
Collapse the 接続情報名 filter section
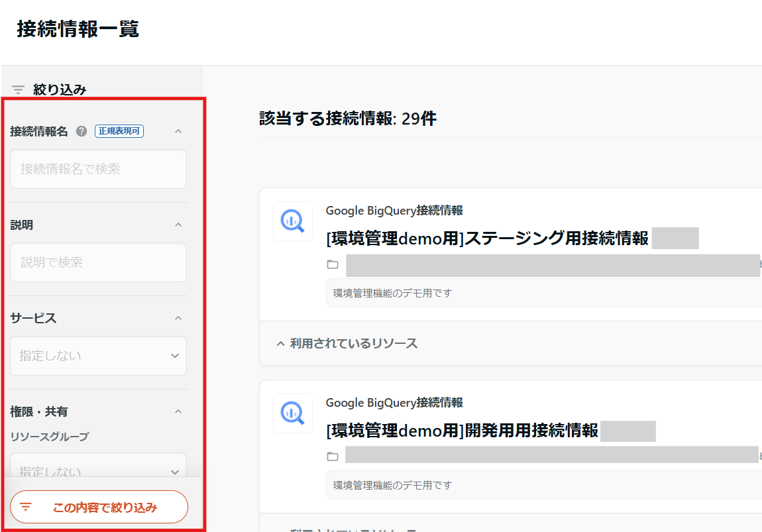pyautogui.click(x=178, y=131)
